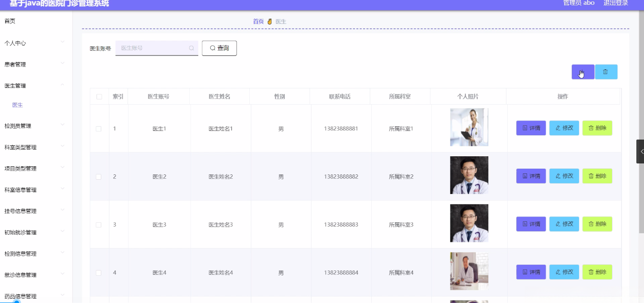This screenshot has width=644, height=303.
Task: Click the 联系电话 column header
Action: coord(340,97)
